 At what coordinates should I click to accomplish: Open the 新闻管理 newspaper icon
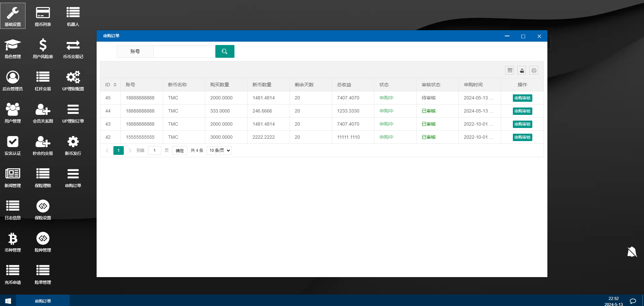click(x=13, y=177)
